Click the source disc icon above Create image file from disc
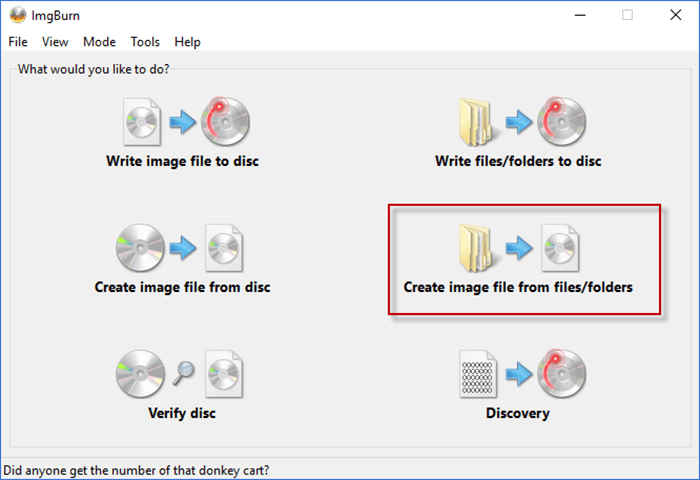 pos(140,248)
